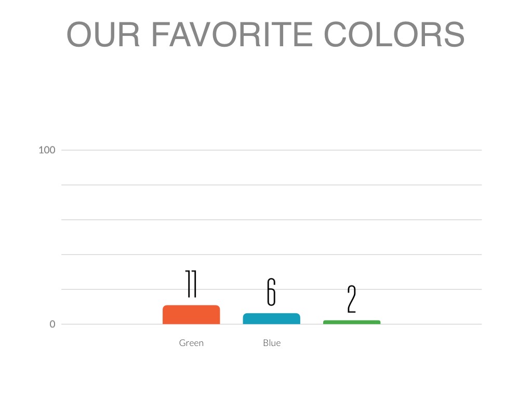Click the "100" value axis label

(47, 150)
